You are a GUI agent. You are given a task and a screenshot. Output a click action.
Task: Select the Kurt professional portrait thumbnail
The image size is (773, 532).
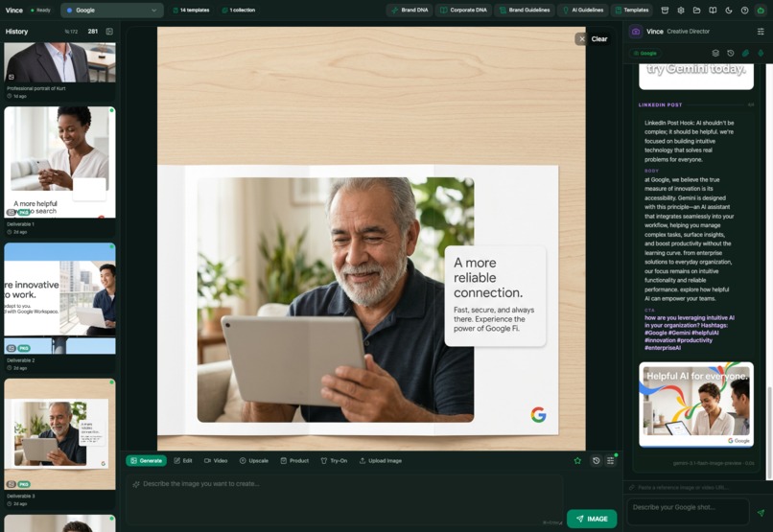point(59,62)
